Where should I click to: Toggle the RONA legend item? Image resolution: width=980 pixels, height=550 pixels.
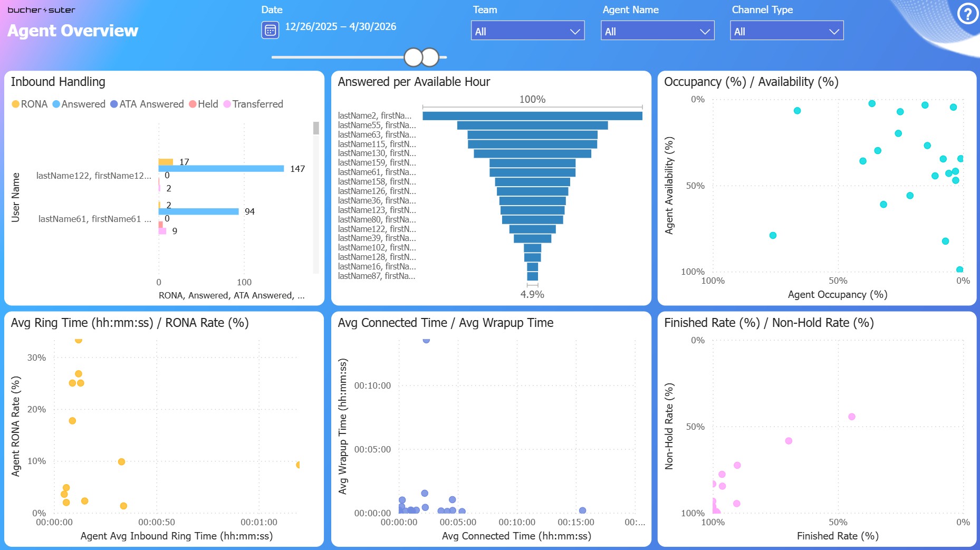pyautogui.click(x=30, y=104)
